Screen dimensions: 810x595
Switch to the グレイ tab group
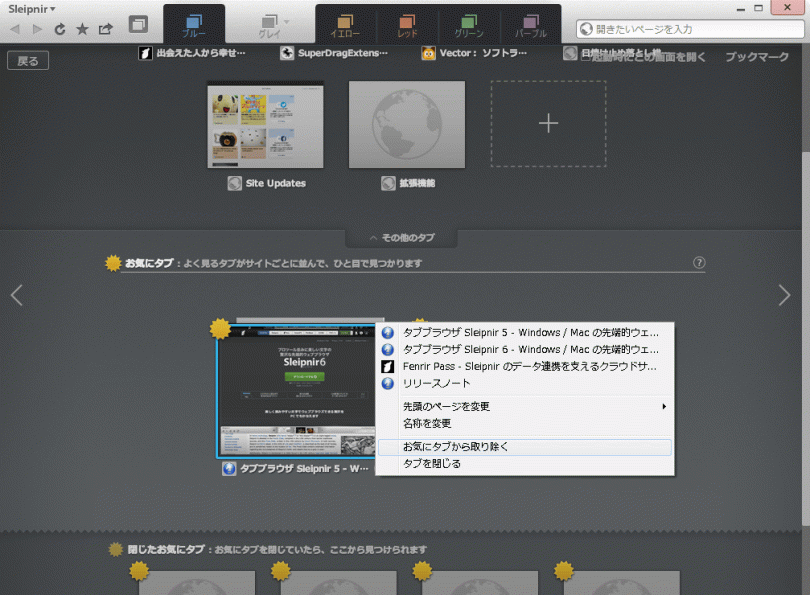[x=269, y=26]
